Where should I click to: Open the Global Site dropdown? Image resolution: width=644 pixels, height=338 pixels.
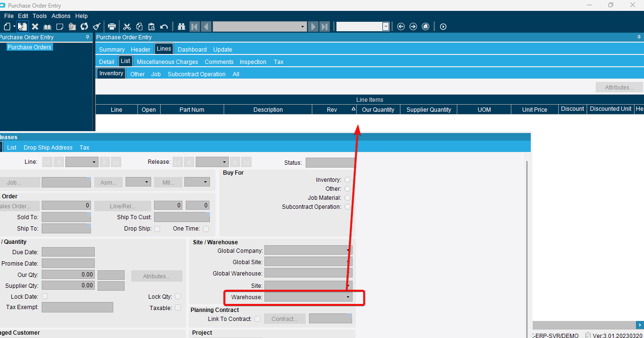pos(348,262)
